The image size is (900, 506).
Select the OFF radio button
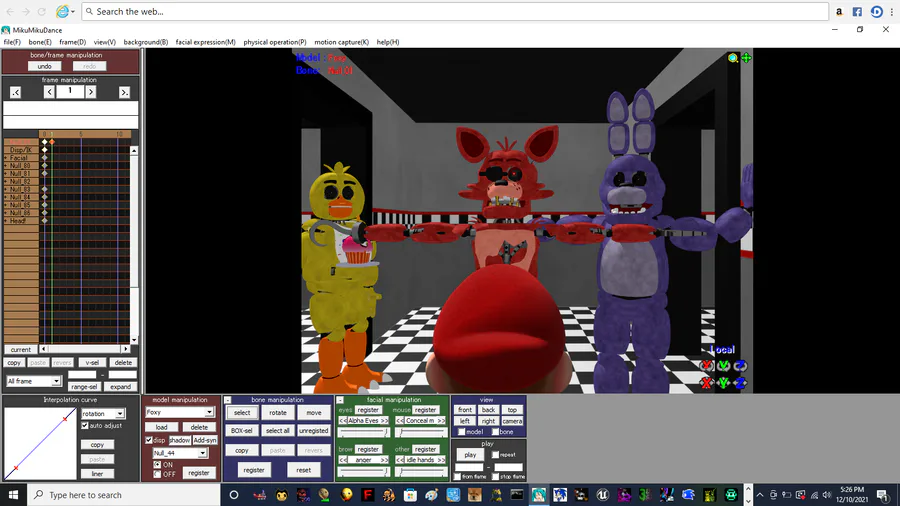coord(157,474)
